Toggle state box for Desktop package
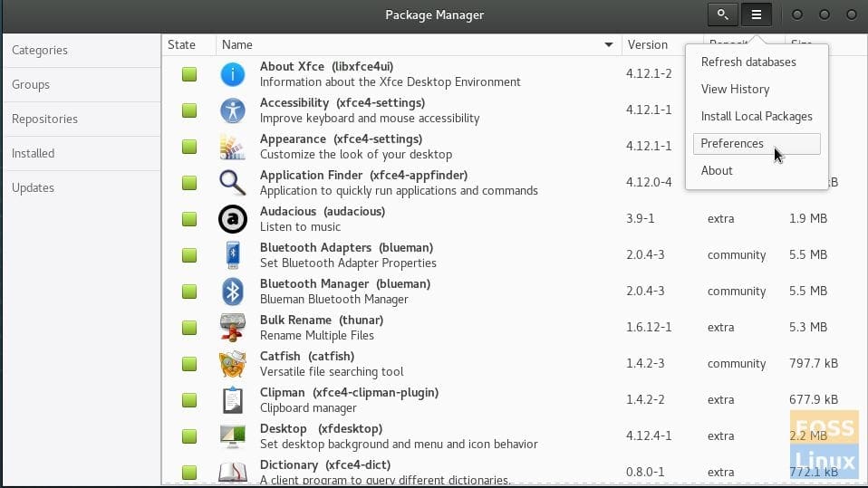The height and width of the screenshot is (488, 868). tap(189, 436)
